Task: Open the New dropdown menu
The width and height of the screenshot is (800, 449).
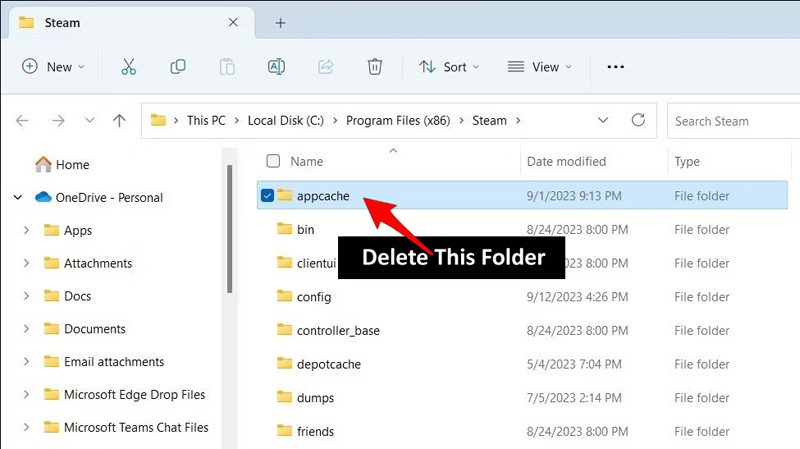Action: coord(53,67)
